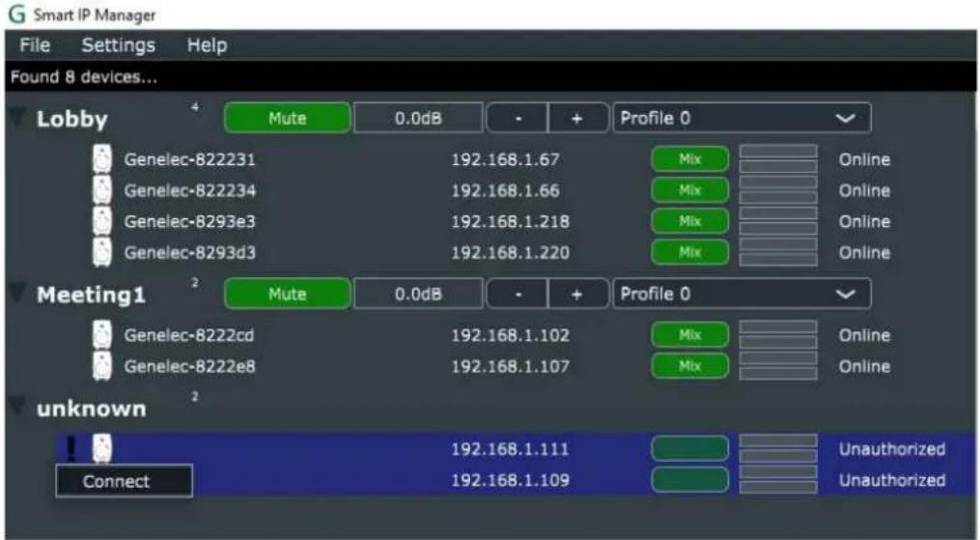The image size is (980, 540).
Task: Open the Settings menu
Action: tap(118, 45)
